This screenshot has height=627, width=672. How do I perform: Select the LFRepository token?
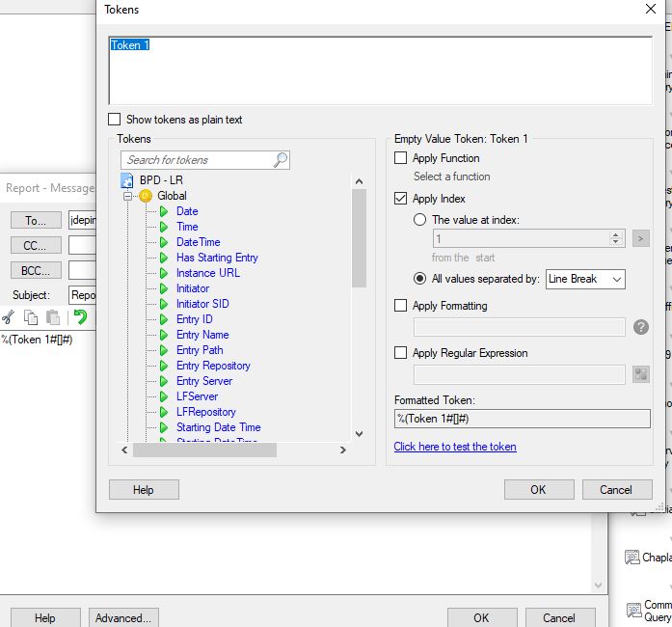click(206, 412)
